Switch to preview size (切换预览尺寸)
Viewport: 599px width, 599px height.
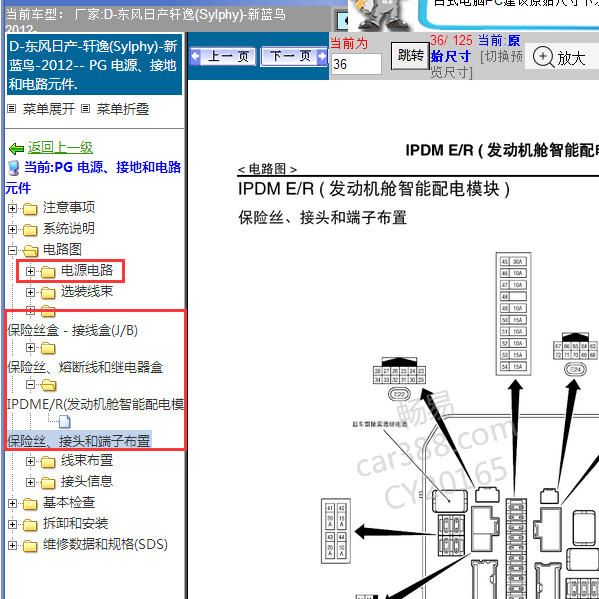(477, 64)
